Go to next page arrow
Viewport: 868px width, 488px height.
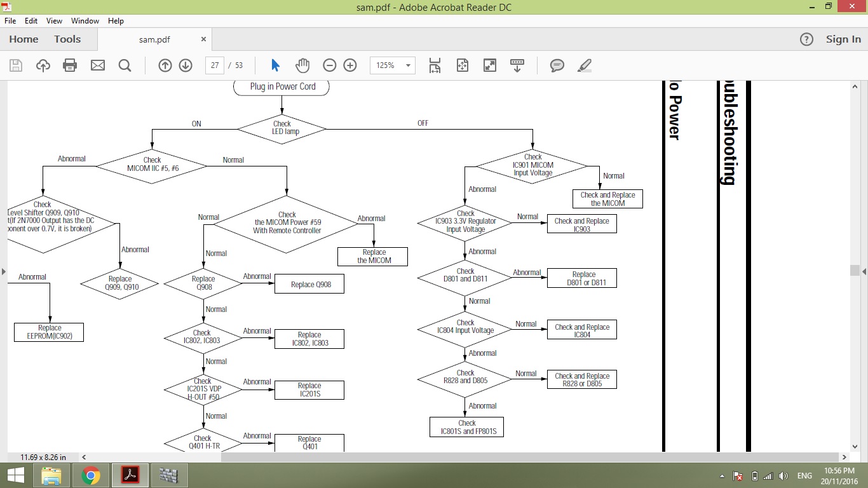pos(186,65)
